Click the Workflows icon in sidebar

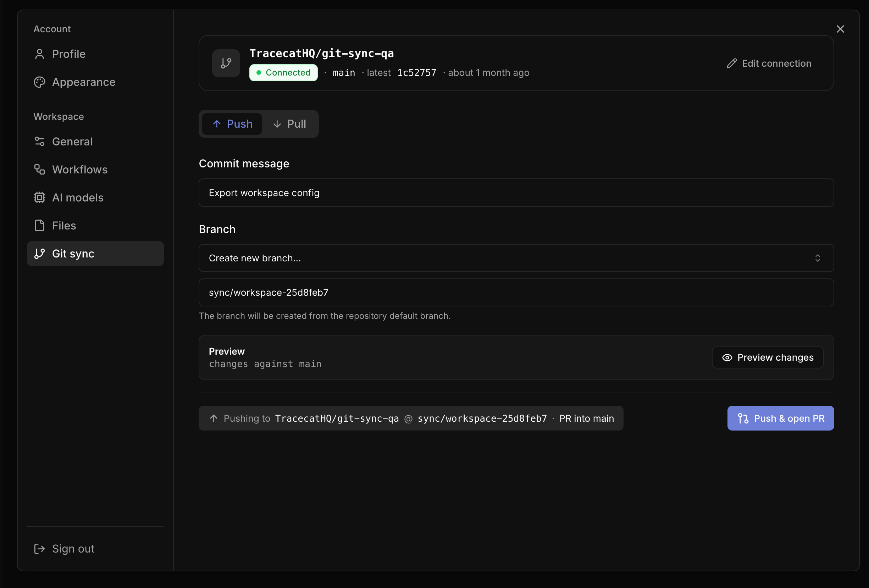39,170
